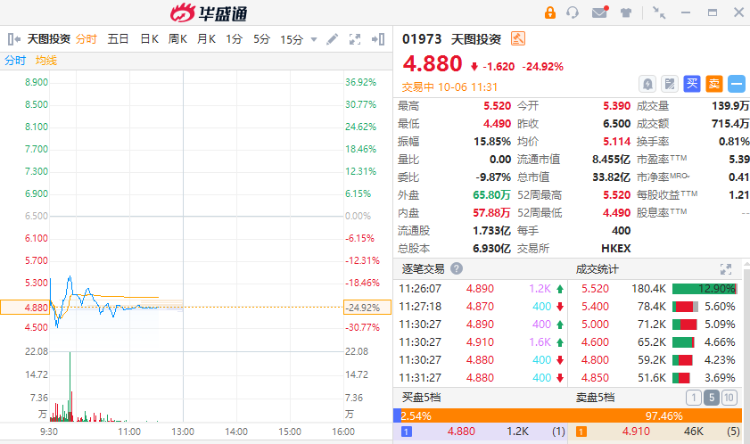Viewport: 750px width, 444px height.
Task: Click the blue minus remove-from-watchlist button
Action: [x=737, y=84]
